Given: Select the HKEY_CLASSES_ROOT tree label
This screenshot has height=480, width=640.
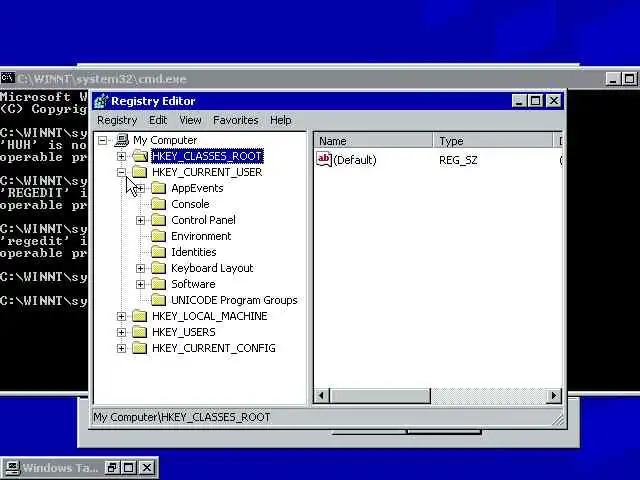Looking at the screenshot, I should tap(207, 156).
